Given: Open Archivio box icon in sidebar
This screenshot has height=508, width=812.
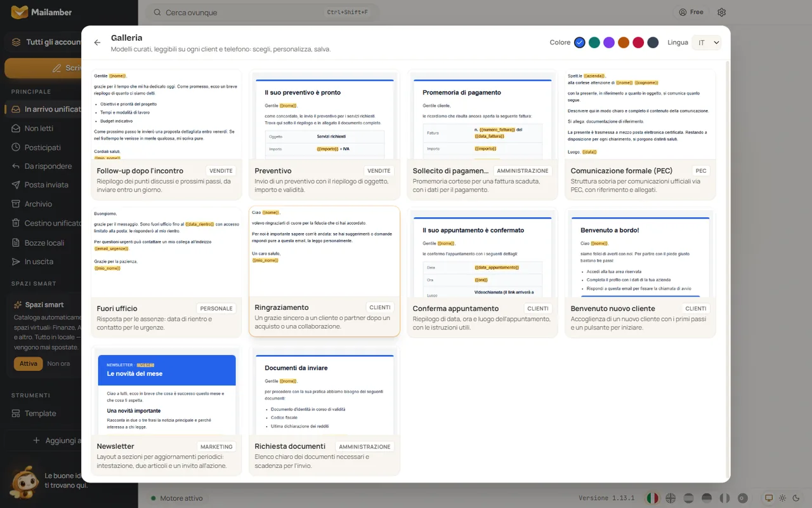Looking at the screenshot, I should point(16,204).
